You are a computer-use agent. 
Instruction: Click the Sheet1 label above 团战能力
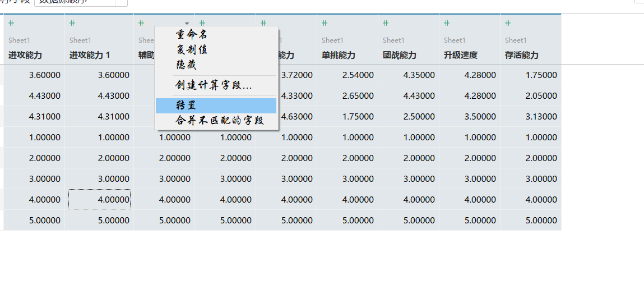(393, 40)
